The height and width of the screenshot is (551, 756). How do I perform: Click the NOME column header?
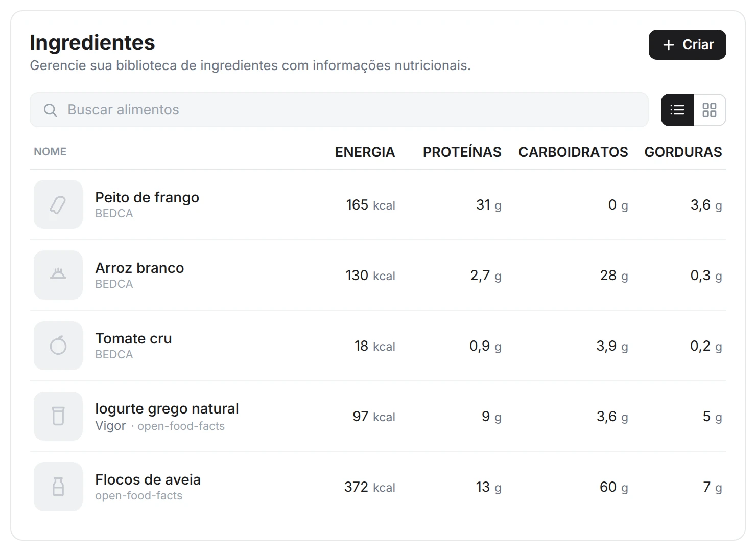tap(50, 152)
